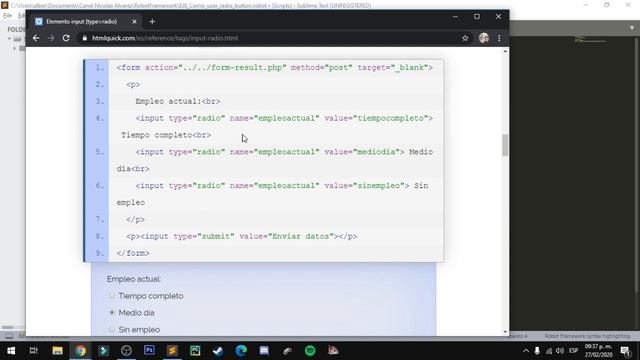Open the Chrome profile avatar
640x360 pixels.
(x=484, y=38)
